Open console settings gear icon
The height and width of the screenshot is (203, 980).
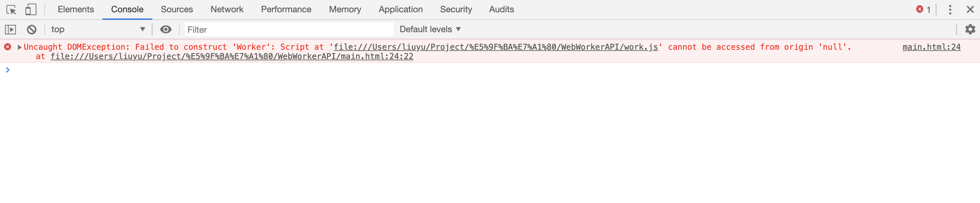[970, 29]
